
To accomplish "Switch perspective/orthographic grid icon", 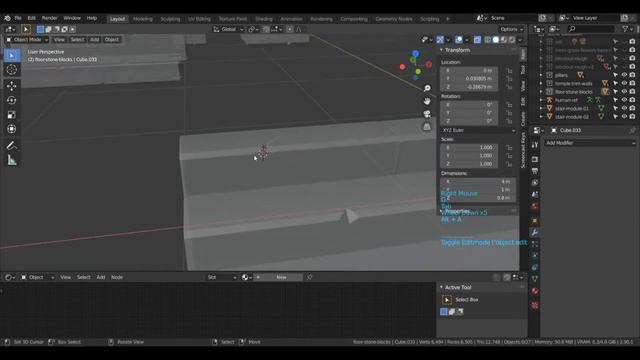I will click(x=427, y=127).
